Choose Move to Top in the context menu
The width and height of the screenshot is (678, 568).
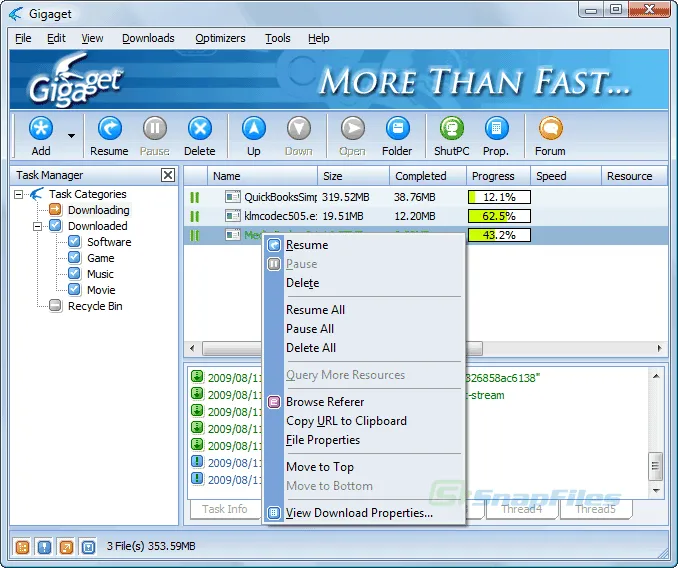(x=365, y=467)
